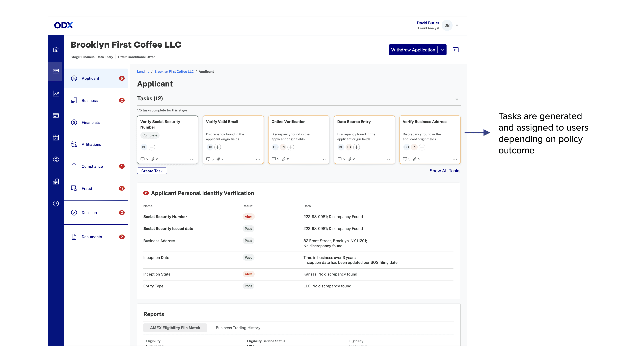Viewport: 644px width, 362px height.
Task: Open the Fraud section in navigation
Action: click(x=87, y=188)
